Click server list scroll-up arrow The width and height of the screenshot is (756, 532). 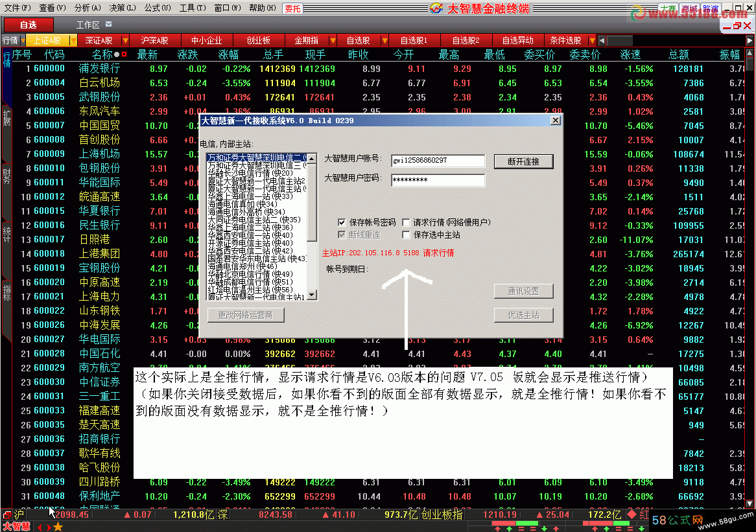click(x=312, y=158)
